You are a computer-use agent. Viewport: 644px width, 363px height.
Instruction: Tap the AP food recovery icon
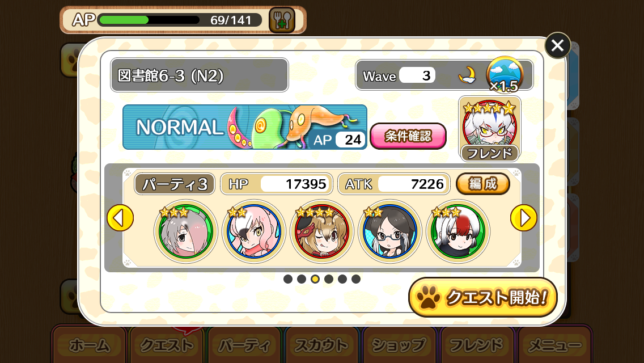point(282,20)
